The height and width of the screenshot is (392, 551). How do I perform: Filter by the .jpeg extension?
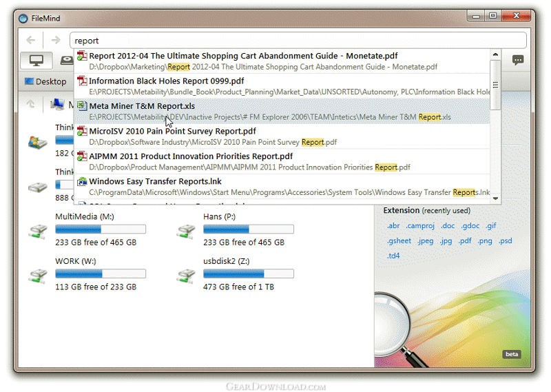(425, 241)
